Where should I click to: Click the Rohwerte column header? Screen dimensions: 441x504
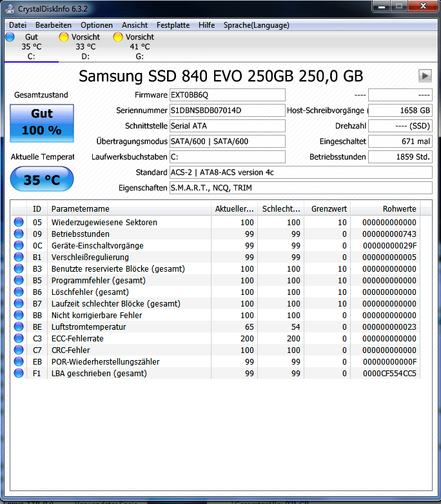[x=386, y=209]
